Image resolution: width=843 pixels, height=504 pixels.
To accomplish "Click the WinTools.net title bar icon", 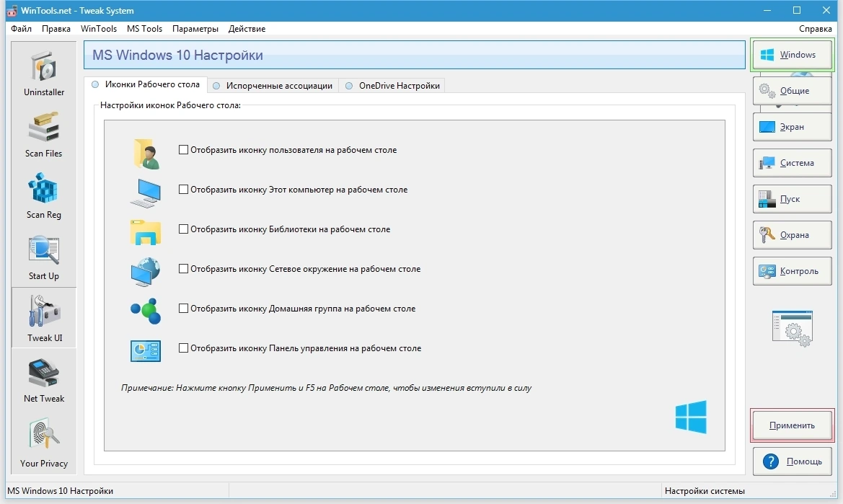I will coord(12,11).
